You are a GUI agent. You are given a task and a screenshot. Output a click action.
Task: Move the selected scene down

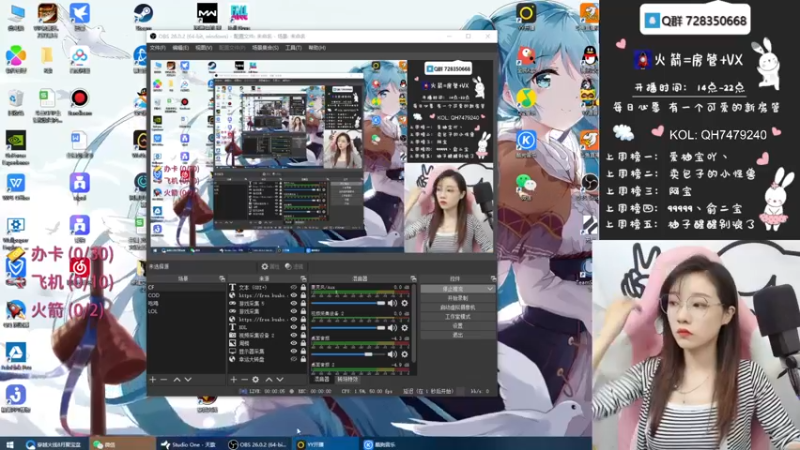coord(188,380)
